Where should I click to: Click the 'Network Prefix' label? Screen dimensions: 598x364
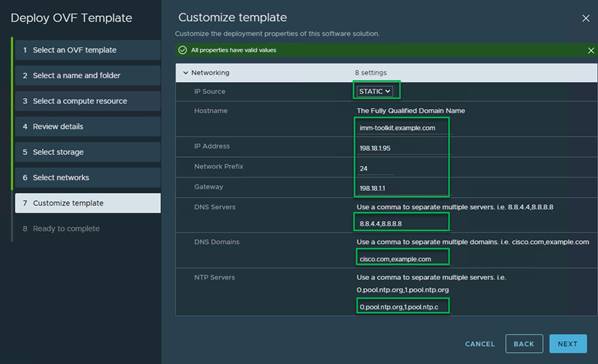(x=218, y=166)
